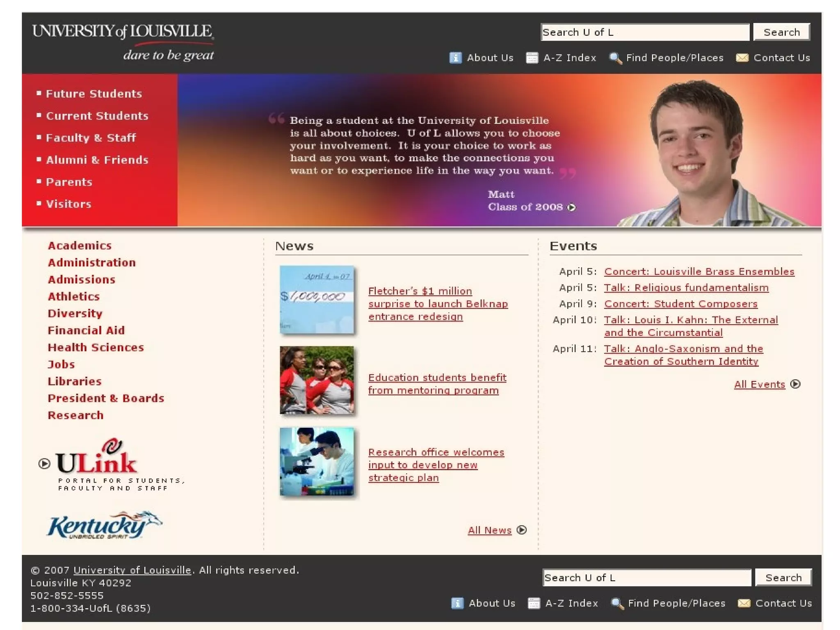Open the Kentucky Unbridled Spirit logo

[104, 525]
